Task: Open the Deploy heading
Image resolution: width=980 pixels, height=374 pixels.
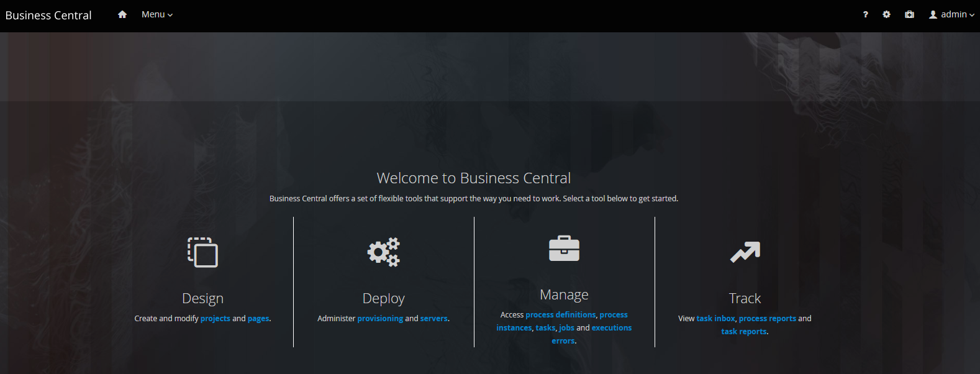Action: pyautogui.click(x=383, y=298)
